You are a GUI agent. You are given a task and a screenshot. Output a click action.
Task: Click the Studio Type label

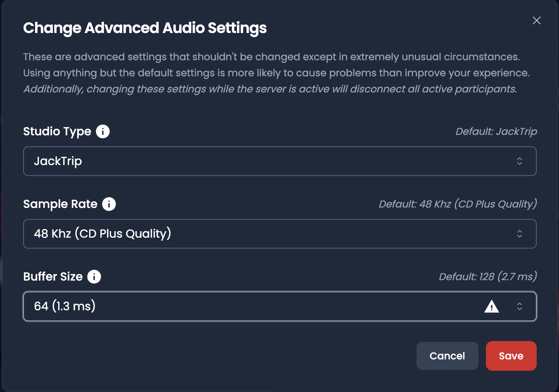[x=57, y=132]
